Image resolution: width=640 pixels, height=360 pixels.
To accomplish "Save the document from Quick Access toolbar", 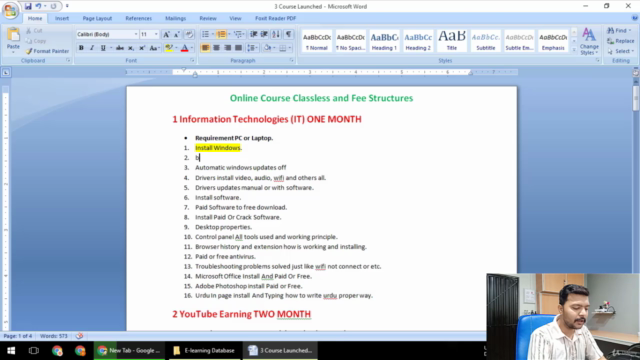I will (x=28, y=6).
